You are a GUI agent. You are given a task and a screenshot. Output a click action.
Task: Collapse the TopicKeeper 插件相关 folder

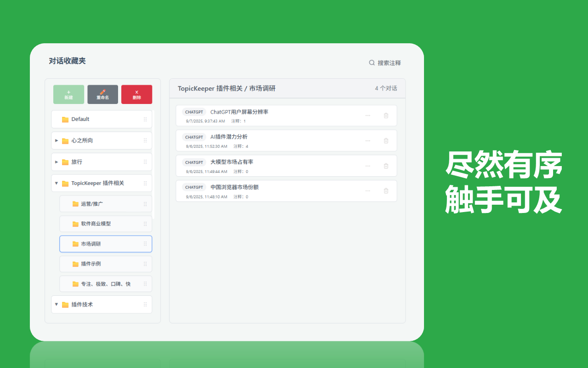click(57, 183)
